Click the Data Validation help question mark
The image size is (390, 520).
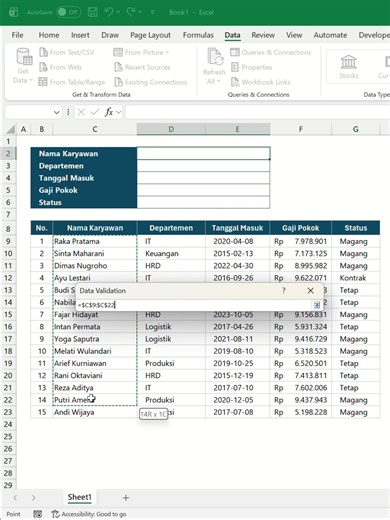point(284,291)
